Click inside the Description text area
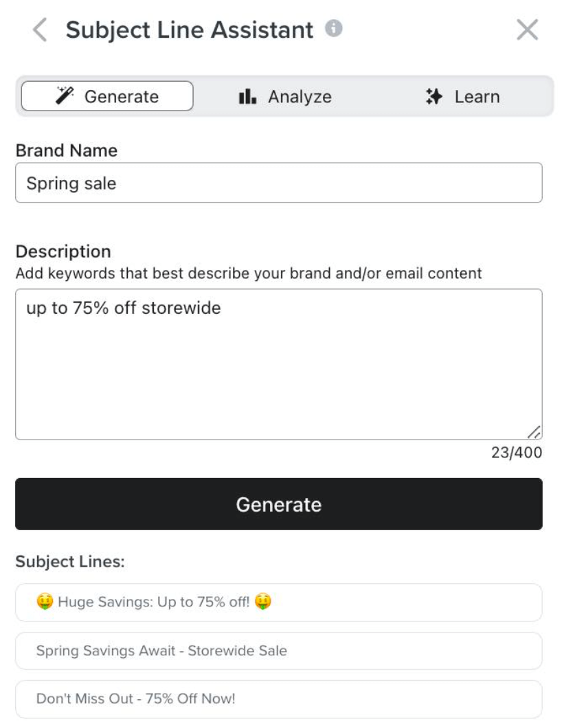 pos(278,364)
